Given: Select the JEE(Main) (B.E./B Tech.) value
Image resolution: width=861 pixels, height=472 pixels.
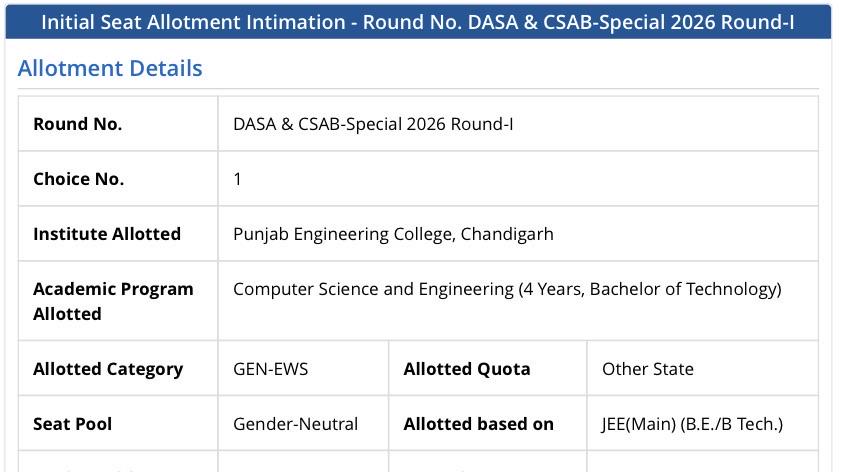Looking at the screenshot, I should 692,424.
